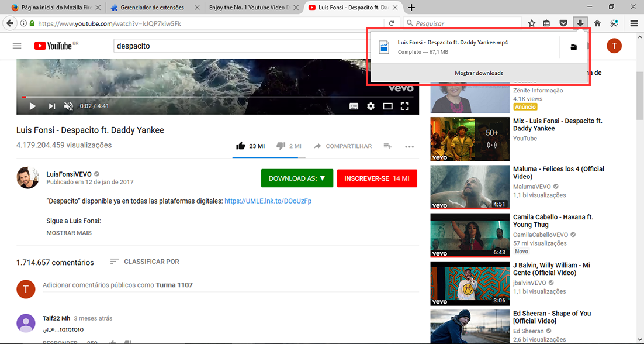Click the CamilaCabelloVEVO channel name
Viewport: 644px width, 344px height.
541,235
